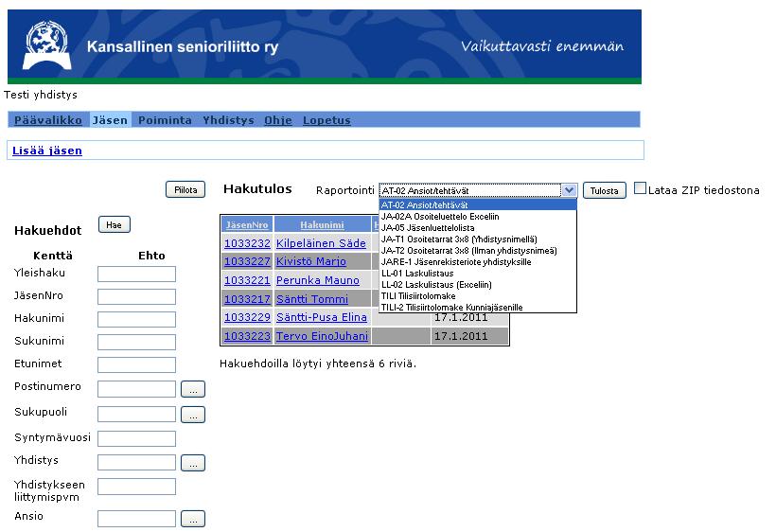Click the 'Hakuehdoilla löytyi yhteensä 6 riviä.' text
Viewport: 776px width, 532px height.
pos(318,364)
